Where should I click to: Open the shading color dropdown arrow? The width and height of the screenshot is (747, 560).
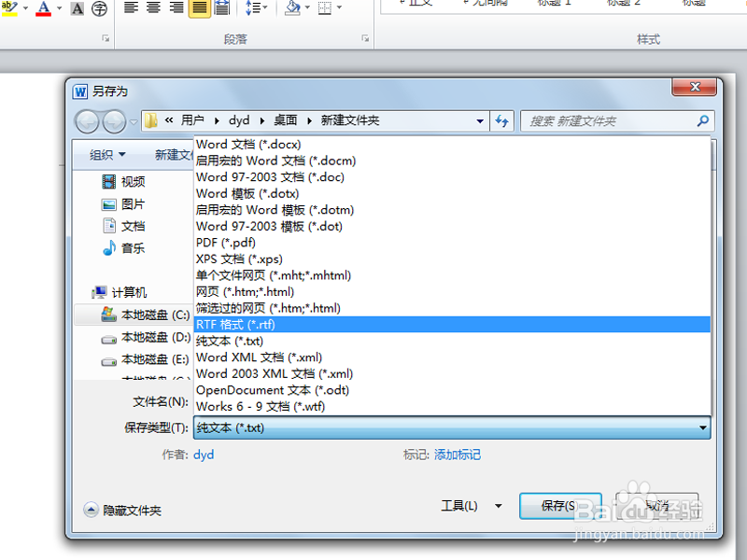[x=307, y=7]
